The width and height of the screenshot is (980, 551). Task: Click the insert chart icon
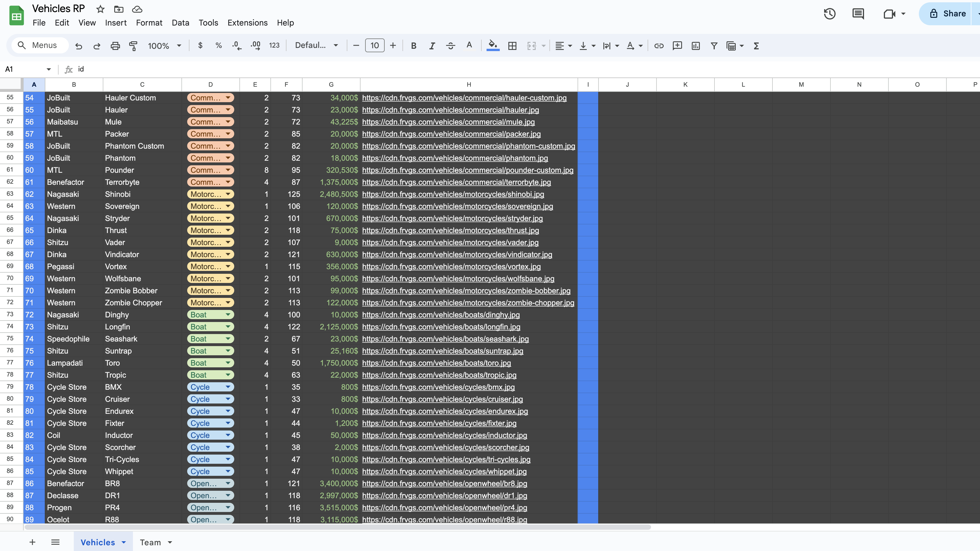696,46
